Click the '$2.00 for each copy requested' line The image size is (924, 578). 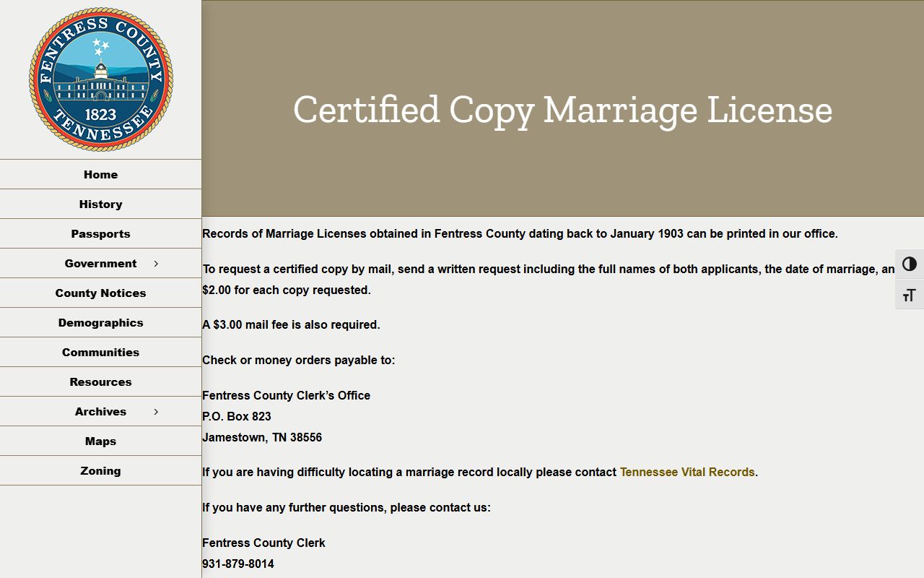[x=287, y=290]
